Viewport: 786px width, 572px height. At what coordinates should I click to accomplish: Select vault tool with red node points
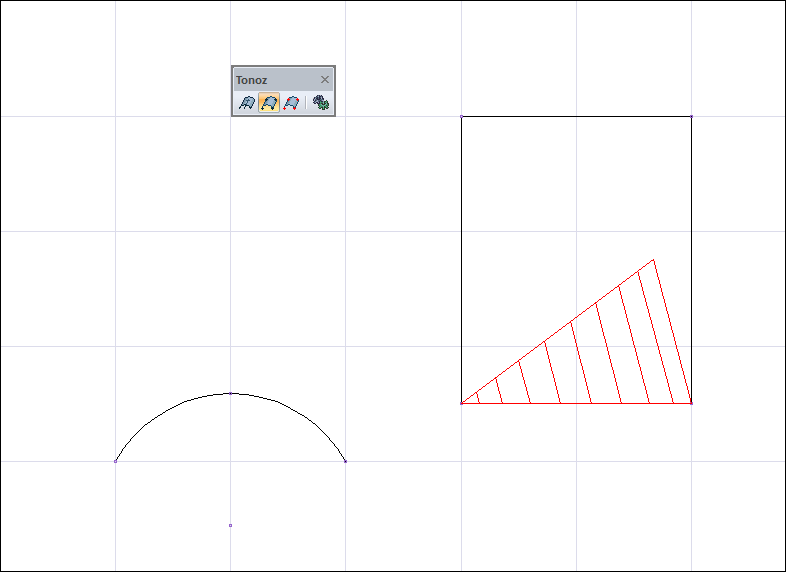point(291,103)
